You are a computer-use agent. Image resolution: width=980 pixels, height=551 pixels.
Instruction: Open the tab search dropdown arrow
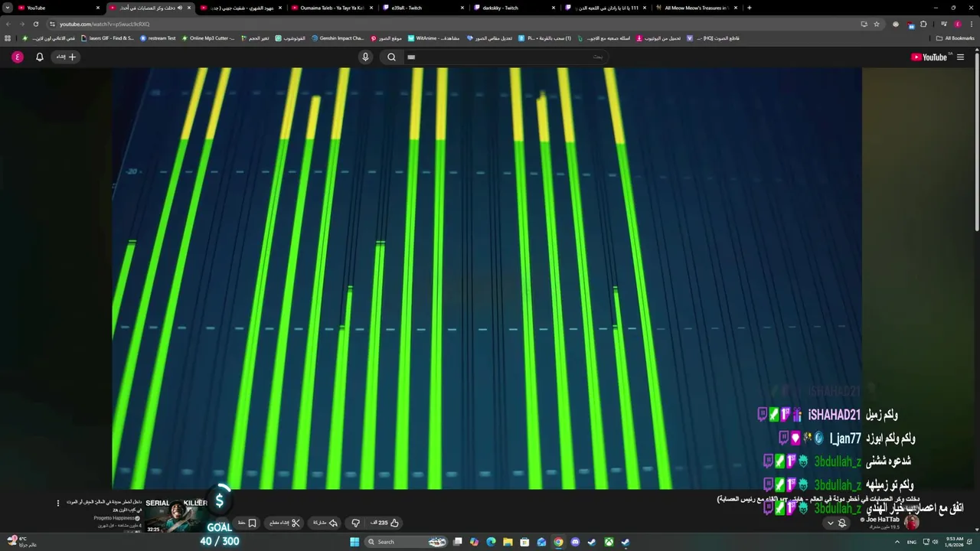click(7, 8)
